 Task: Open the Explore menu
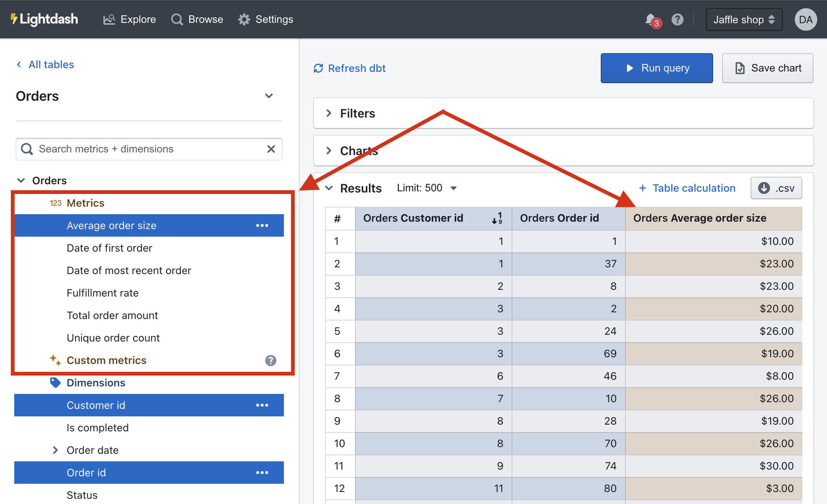[130, 19]
